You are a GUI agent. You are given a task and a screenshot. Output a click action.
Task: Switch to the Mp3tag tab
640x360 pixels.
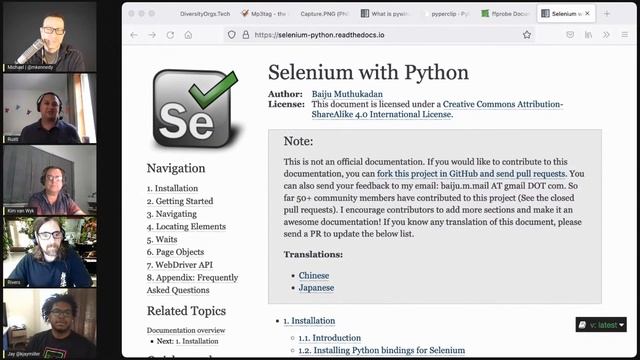tap(264, 13)
